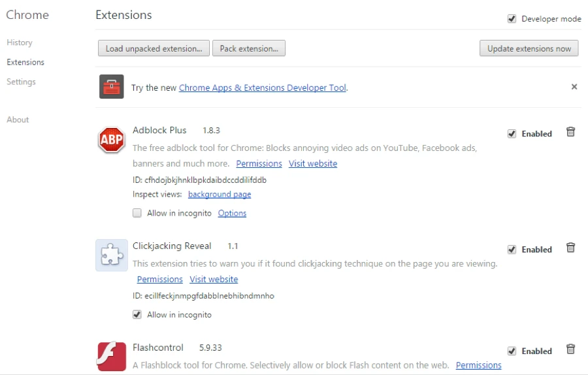Click the red toolbox Developer Tool icon

(112, 87)
